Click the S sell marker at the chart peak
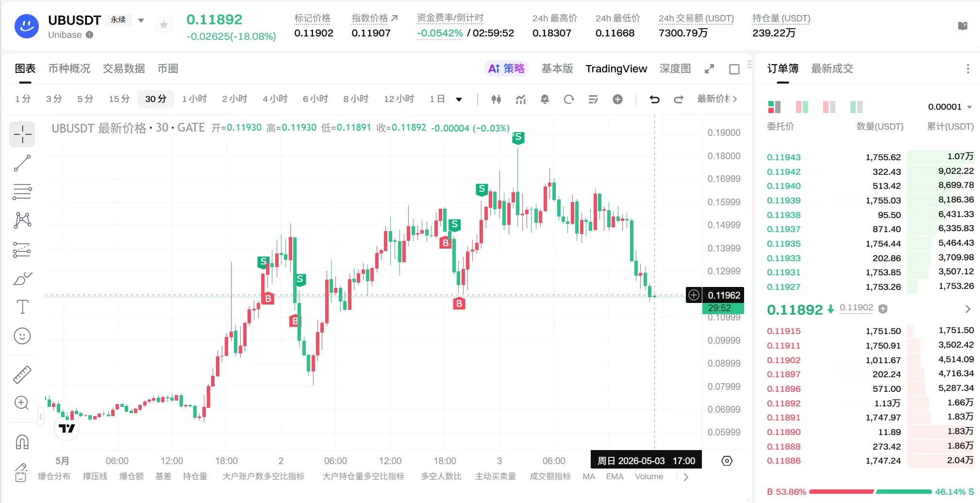This screenshot has height=503, width=980. pyautogui.click(x=518, y=137)
